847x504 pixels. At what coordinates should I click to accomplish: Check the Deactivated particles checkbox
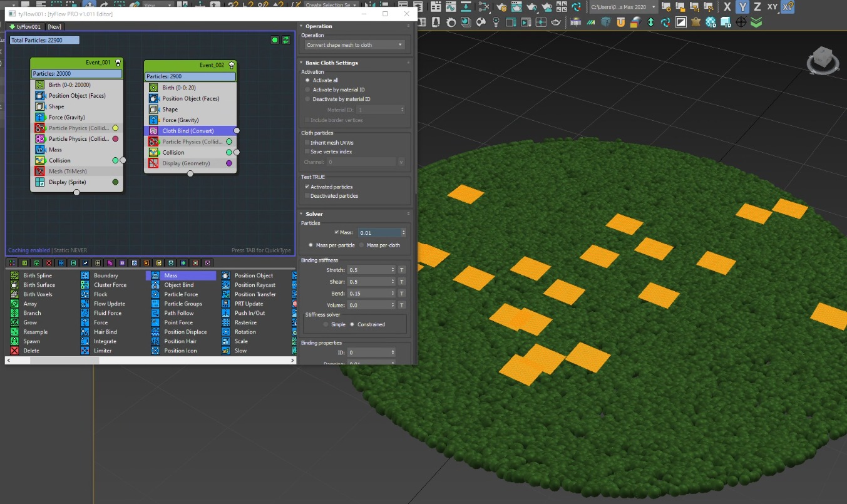307,196
